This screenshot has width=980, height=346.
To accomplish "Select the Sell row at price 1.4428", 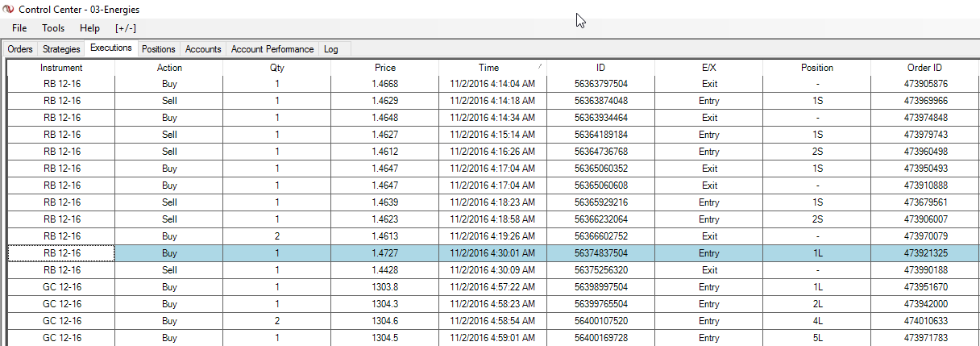I will [169, 270].
